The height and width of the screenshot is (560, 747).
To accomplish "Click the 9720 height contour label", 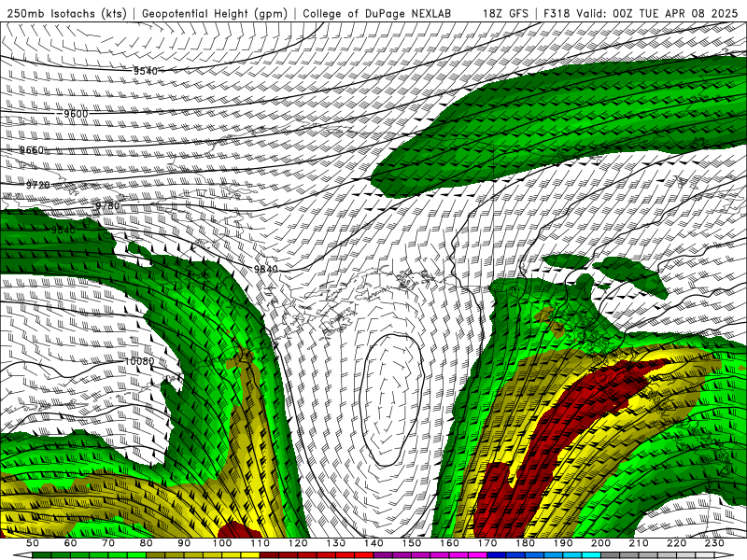I will point(37,185).
